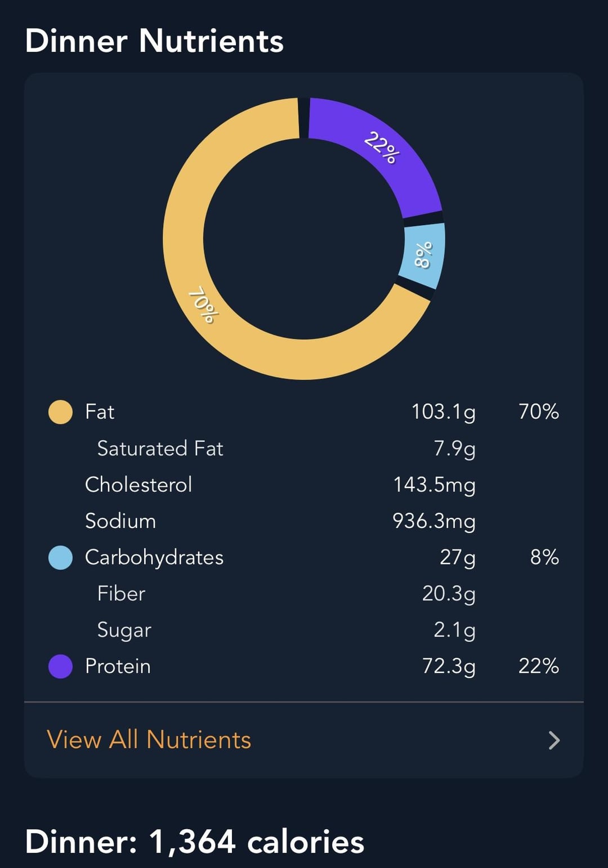Viewport: 608px width, 868px height.
Task: Tap the Sodium row label
Action: click(x=120, y=521)
